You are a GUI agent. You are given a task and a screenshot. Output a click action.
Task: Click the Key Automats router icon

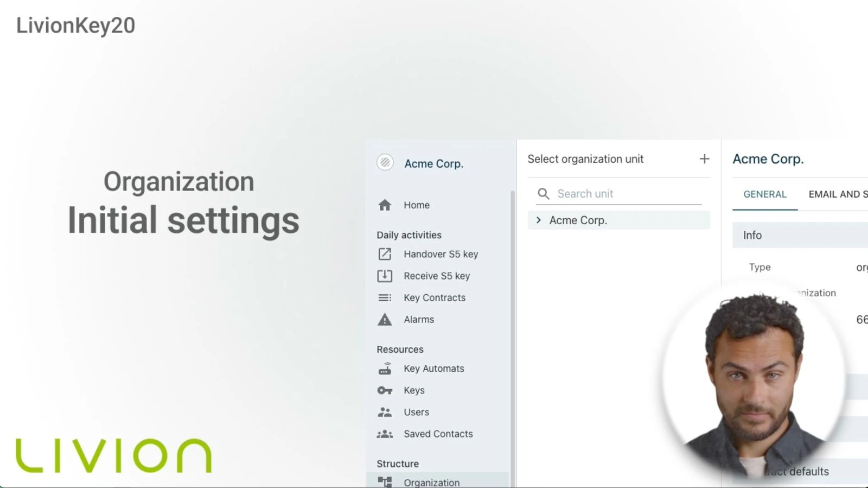click(385, 369)
